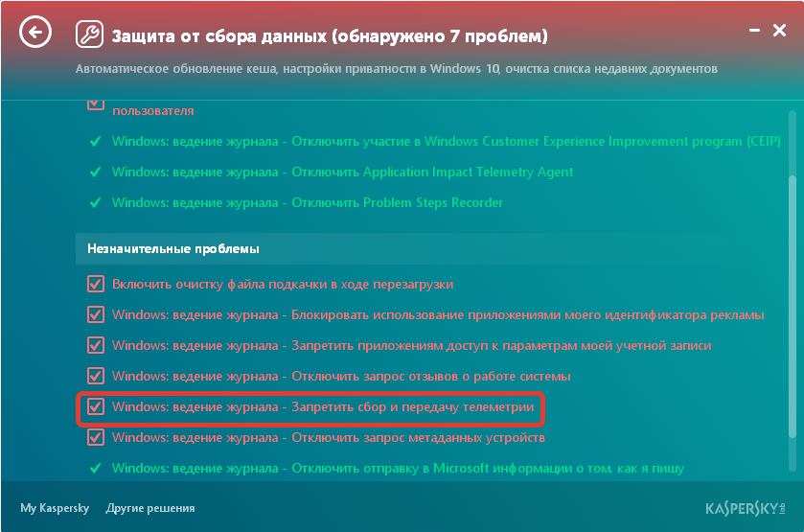Click green checkmark beside Application Impact Telemetry Agent

pos(95,173)
